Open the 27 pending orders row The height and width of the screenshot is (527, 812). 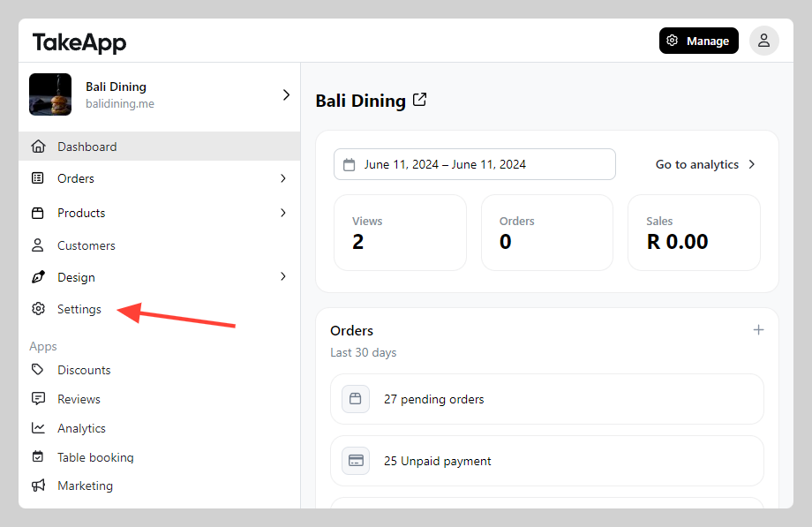[547, 399]
